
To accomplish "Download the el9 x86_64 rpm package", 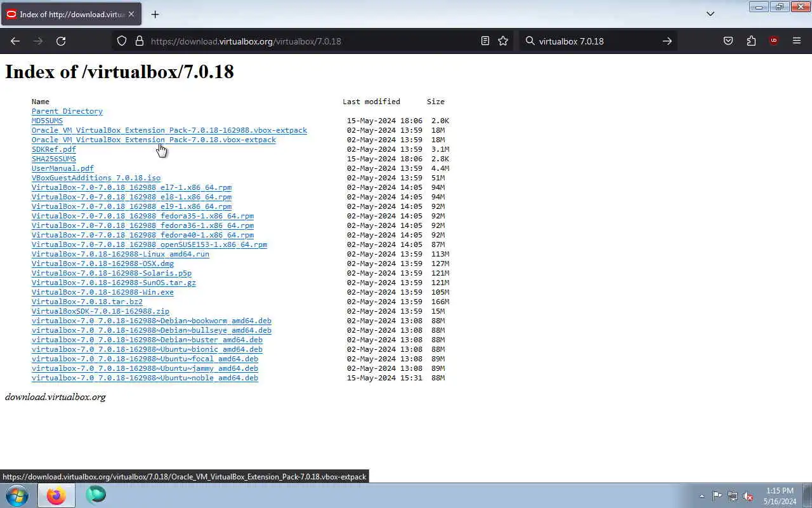I will [131, 206].
